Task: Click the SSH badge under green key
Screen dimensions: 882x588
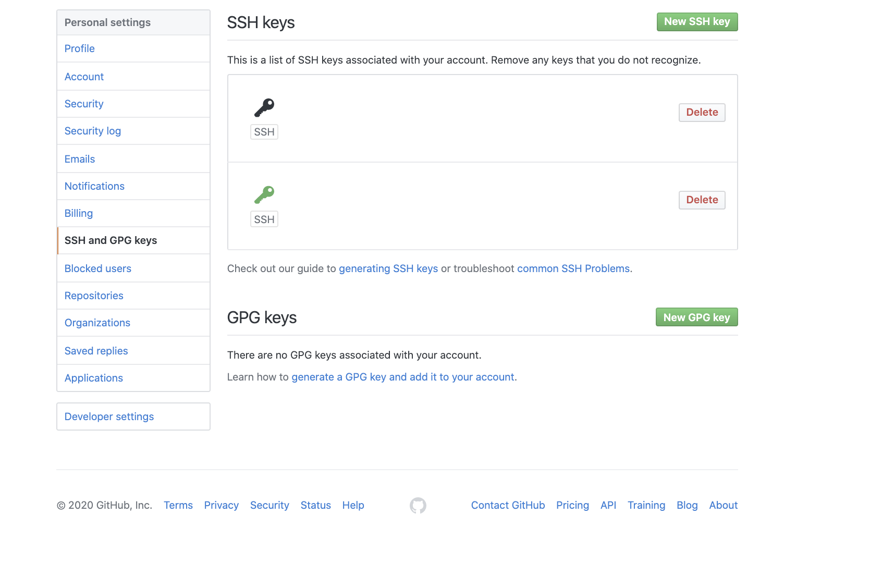Action: (x=264, y=219)
